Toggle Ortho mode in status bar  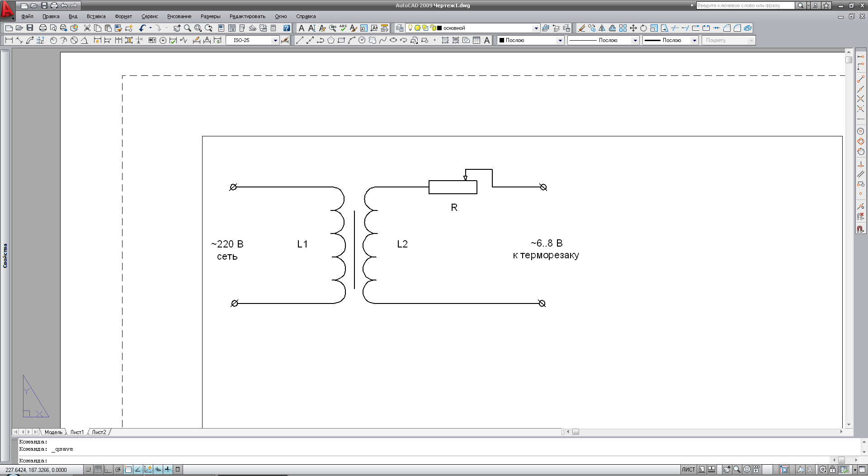coord(108,470)
